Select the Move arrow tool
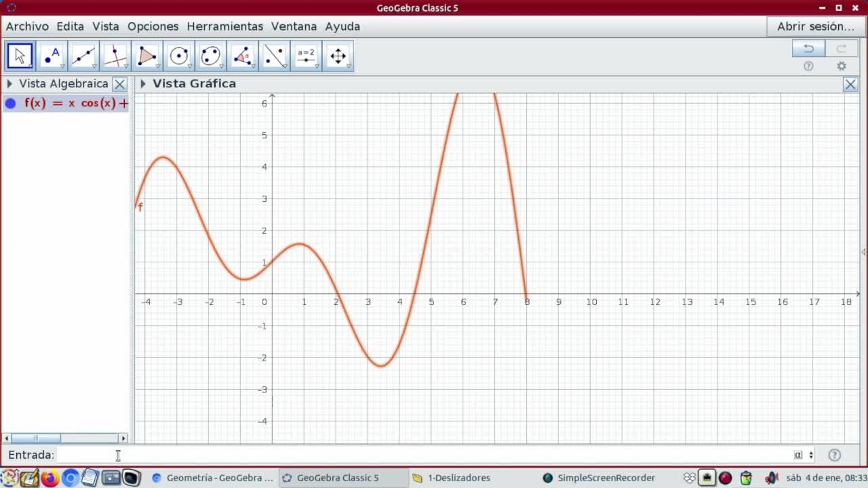868x488 pixels. coord(20,56)
